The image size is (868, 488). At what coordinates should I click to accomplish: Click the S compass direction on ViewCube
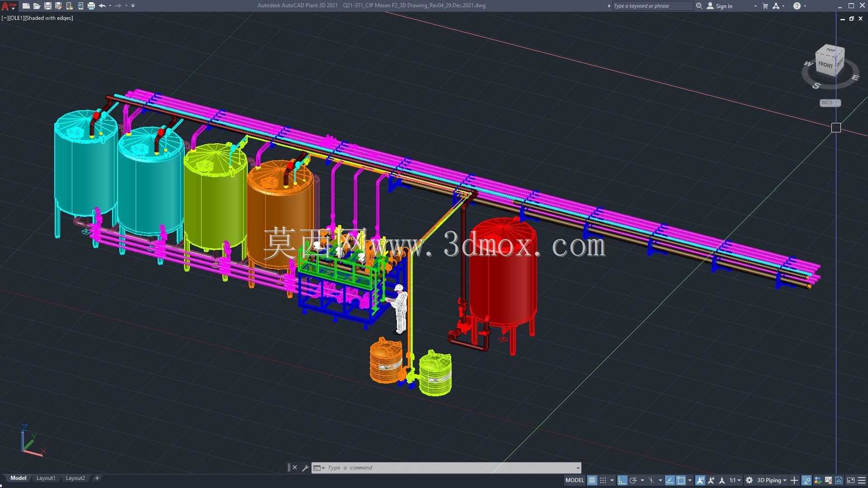tap(816, 85)
